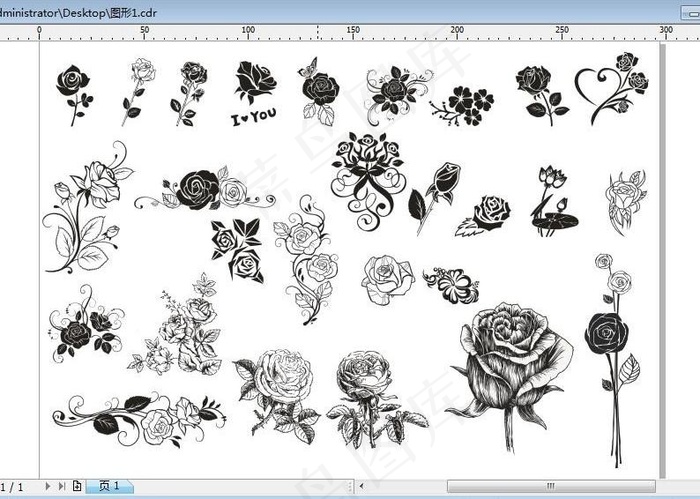Select the black hibiscus flower graphic
The height and width of the screenshot is (499, 700).
point(451,285)
